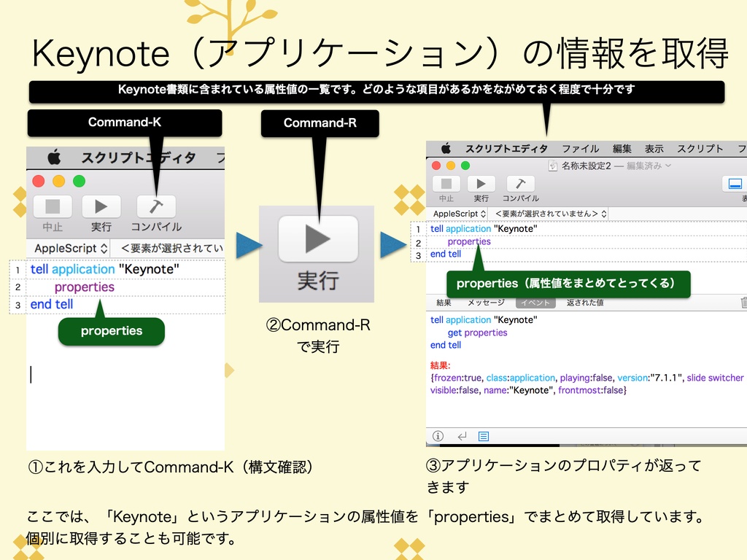Click the properties line in the right script

point(468,241)
